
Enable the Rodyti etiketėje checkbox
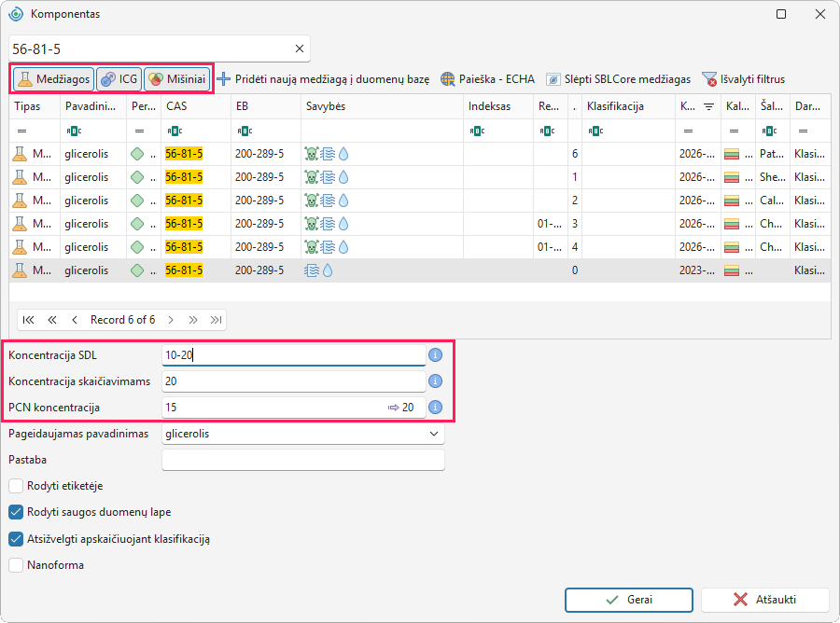coord(16,486)
